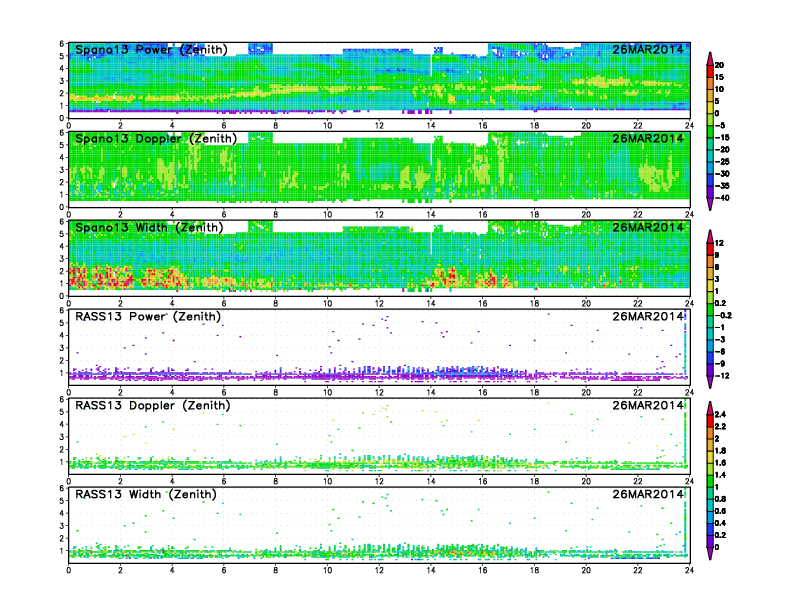Click hour tick "20" below the RASS13 Power panel
This screenshot has height=612, width=792.
click(586, 392)
